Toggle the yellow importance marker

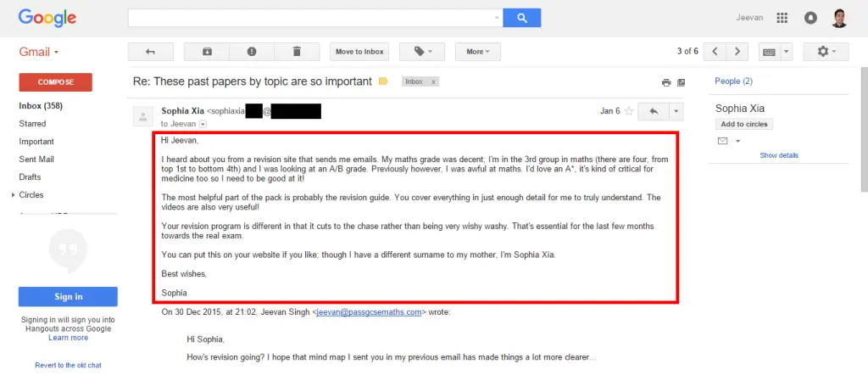383,81
